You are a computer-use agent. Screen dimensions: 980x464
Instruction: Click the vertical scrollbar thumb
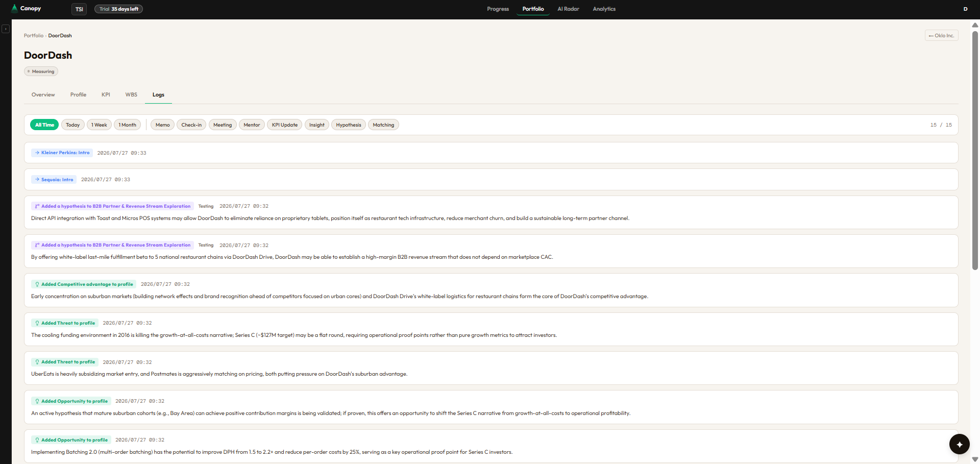(975, 151)
